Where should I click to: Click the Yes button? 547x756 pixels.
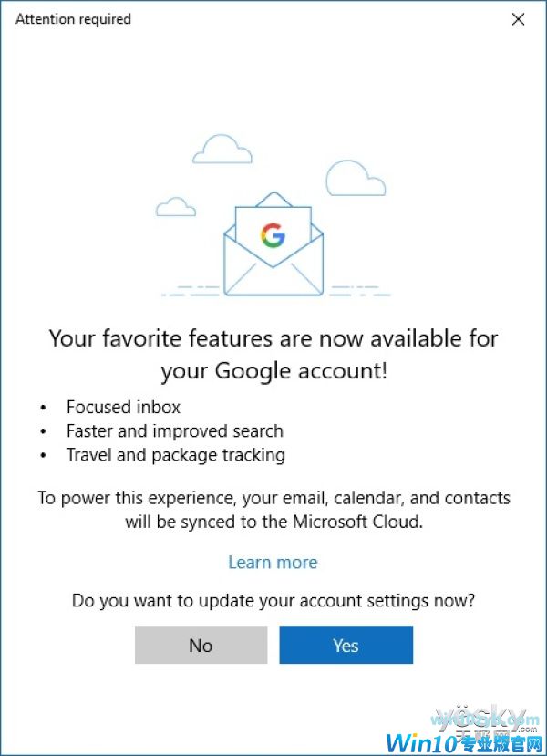click(346, 645)
